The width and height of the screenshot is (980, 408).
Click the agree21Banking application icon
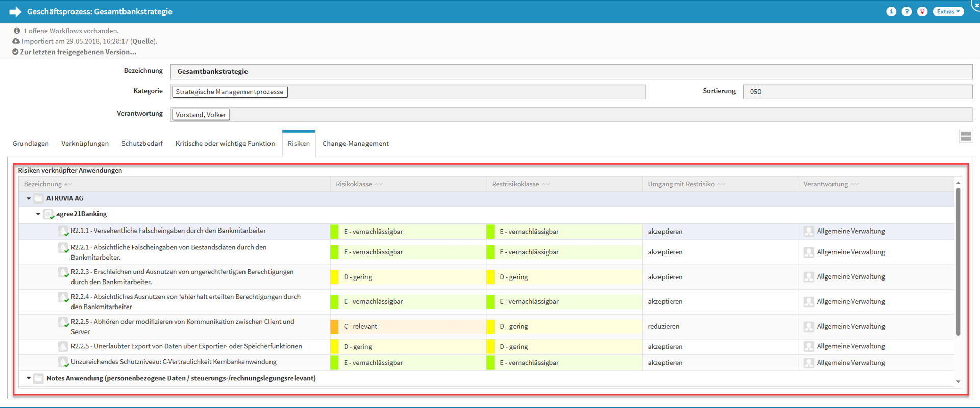48,214
